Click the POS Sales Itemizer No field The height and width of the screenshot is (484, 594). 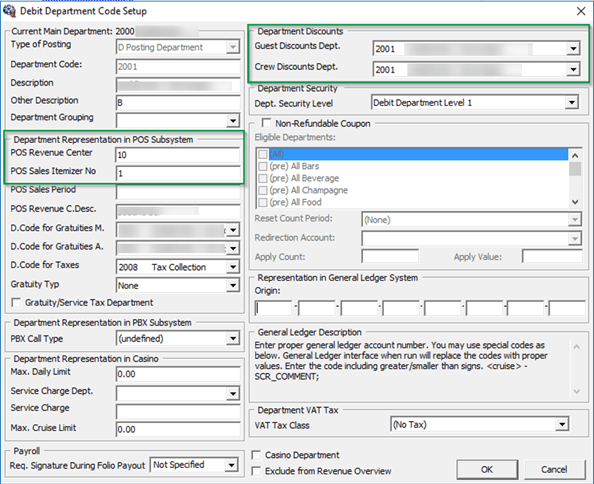(178, 173)
